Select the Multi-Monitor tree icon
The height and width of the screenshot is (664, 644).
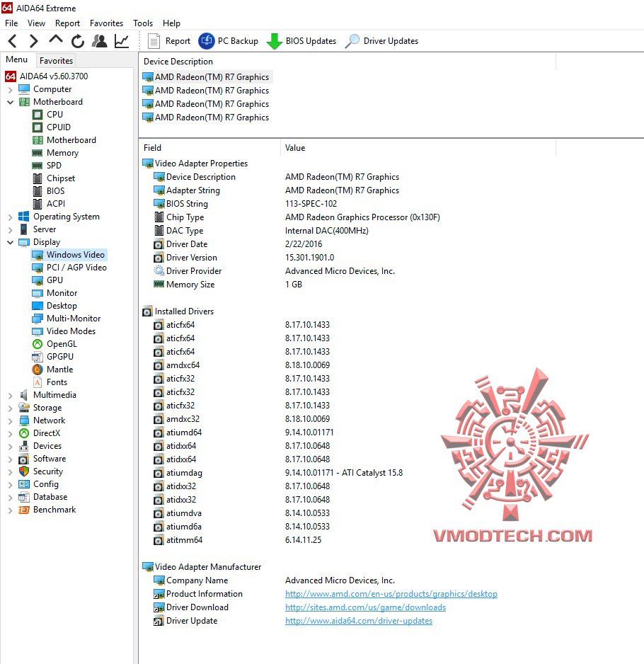point(38,319)
